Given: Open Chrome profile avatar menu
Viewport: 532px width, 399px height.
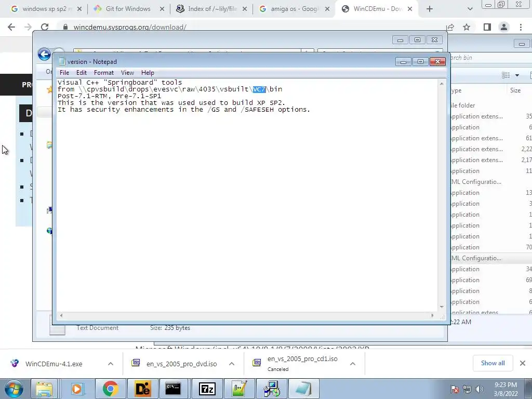Looking at the screenshot, I should coord(504,27).
